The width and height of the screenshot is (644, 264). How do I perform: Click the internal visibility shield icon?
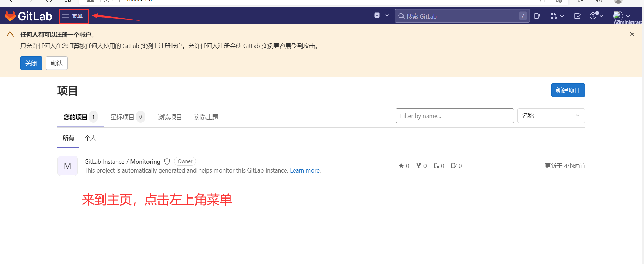(x=167, y=162)
